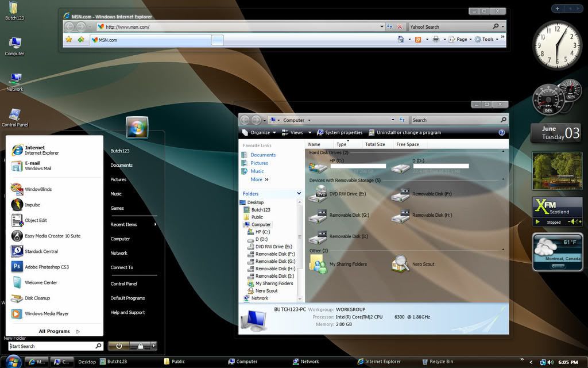Click the Start menu lock button
The width and height of the screenshot is (588, 368).
coord(140,346)
